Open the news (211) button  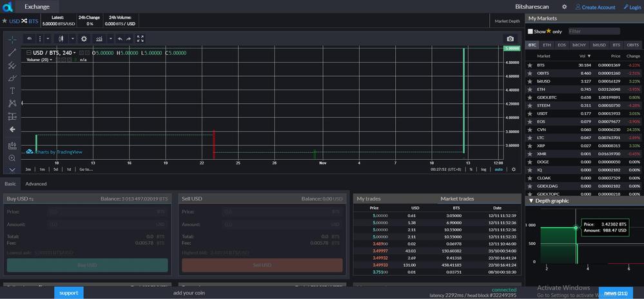tap(616, 293)
